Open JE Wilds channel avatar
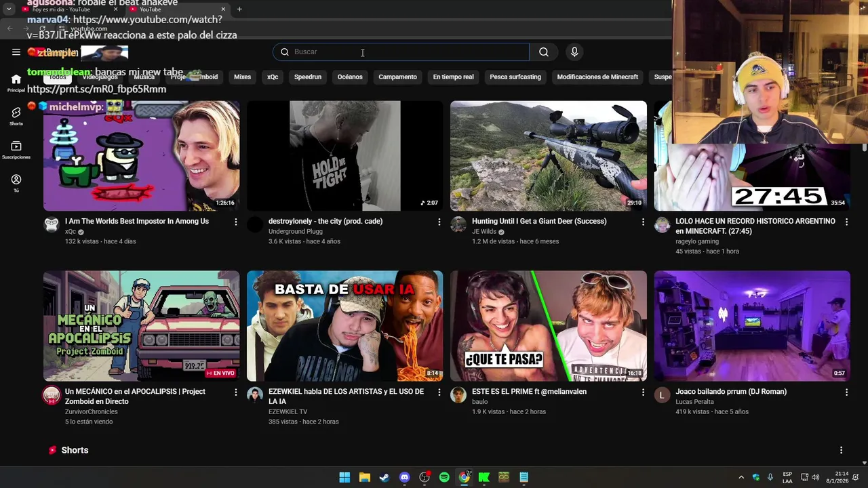 (x=458, y=225)
